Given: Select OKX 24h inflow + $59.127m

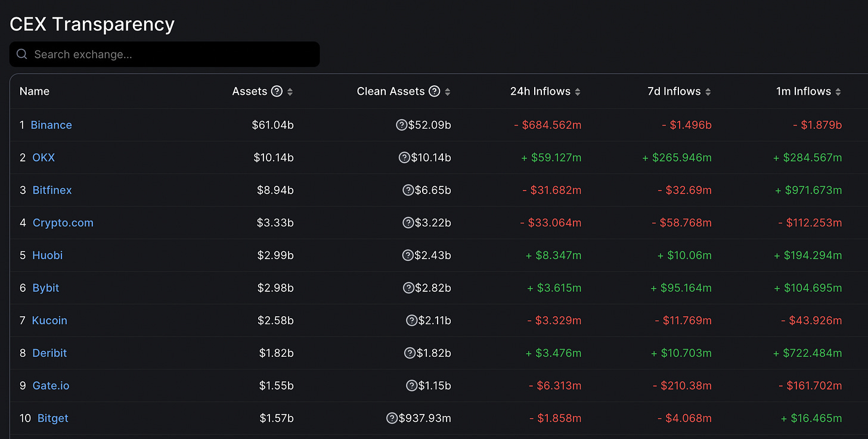Looking at the screenshot, I should 550,158.
